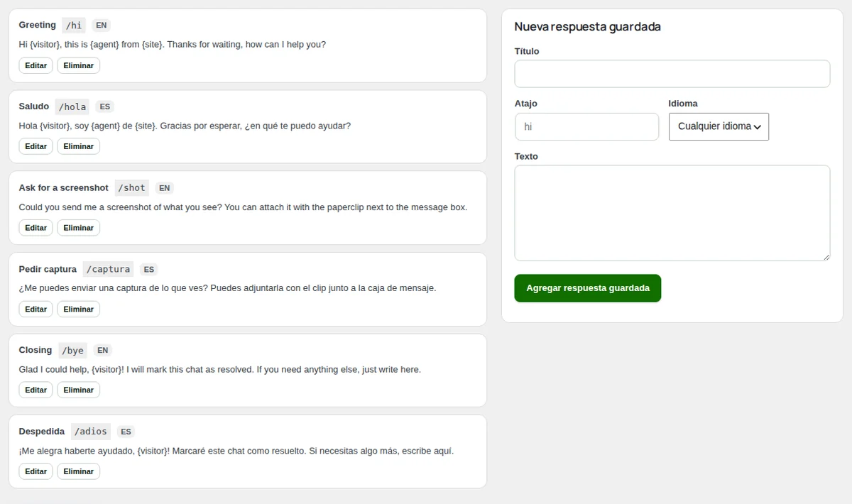Edit the Greeting saved reply
852x504 pixels.
[x=35, y=65]
